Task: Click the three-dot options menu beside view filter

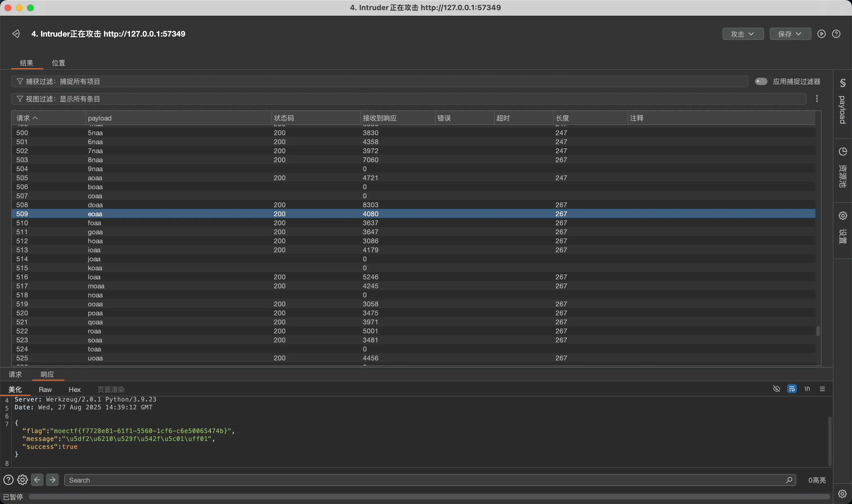Action: (x=817, y=99)
